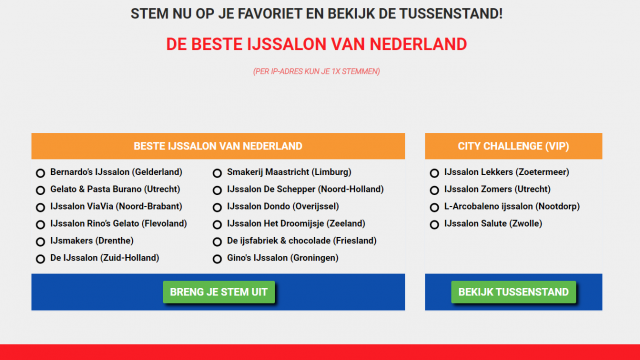This screenshot has height=360, width=640.
Task: Choose Gelato & Pasta Burano (Utrecht)
Action: tap(40, 190)
